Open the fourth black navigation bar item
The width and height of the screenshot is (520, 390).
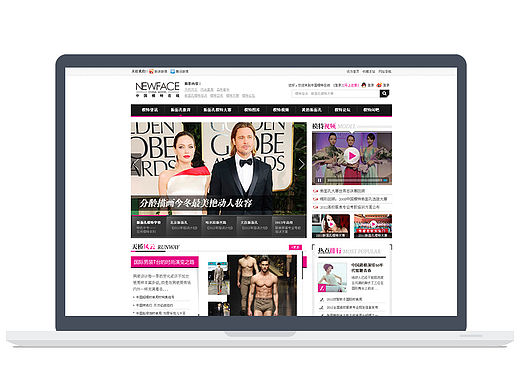coord(252,110)
